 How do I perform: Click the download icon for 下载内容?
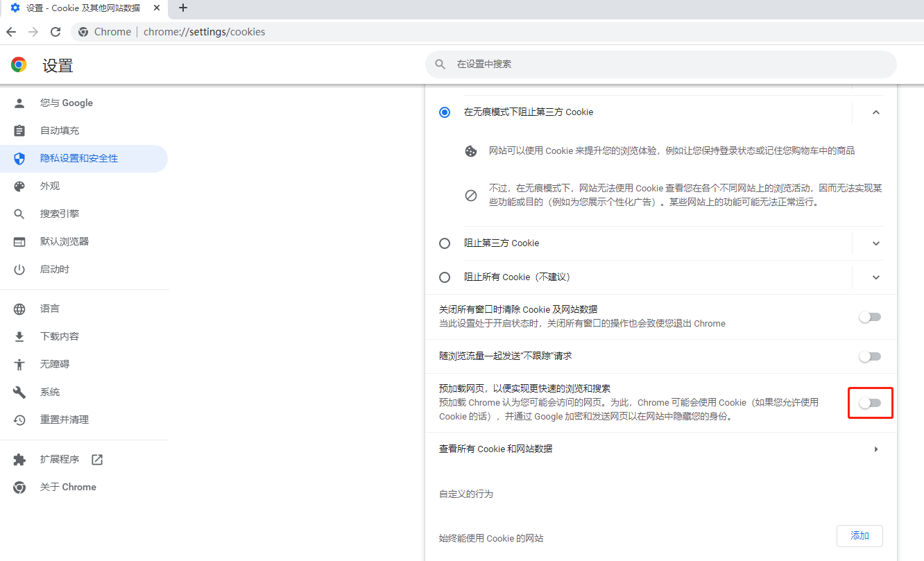(19, 337)
